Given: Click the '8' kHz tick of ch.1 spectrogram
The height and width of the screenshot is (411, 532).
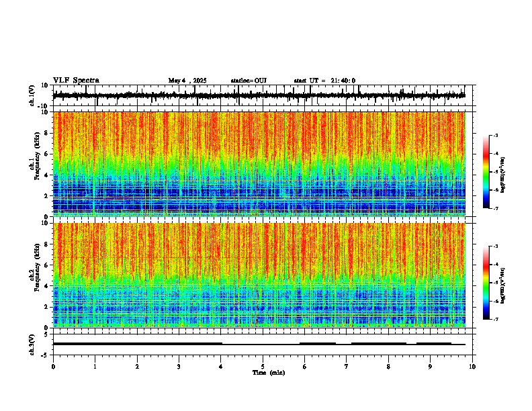Looking at the screenshot, I should tap(46, 133).
